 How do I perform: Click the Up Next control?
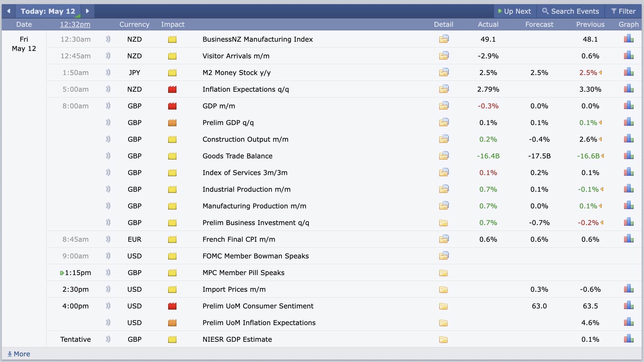tap(515, 11)
